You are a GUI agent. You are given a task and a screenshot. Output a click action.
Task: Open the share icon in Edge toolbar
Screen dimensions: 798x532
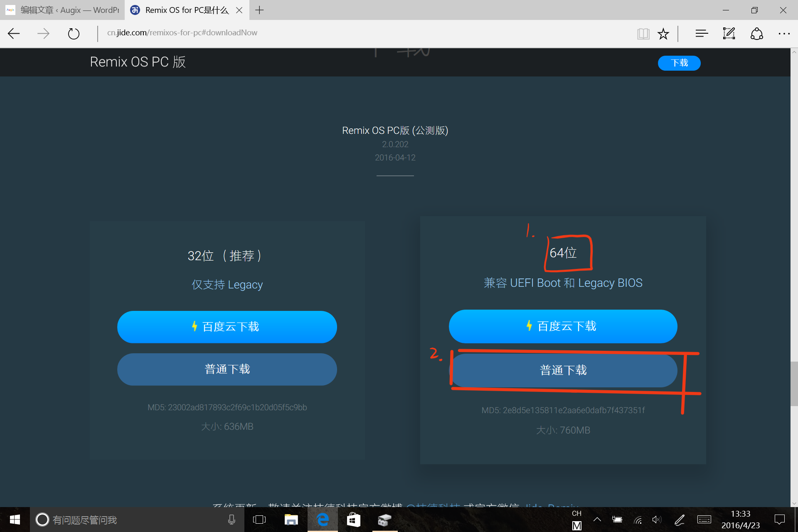[x=757, y=33]
